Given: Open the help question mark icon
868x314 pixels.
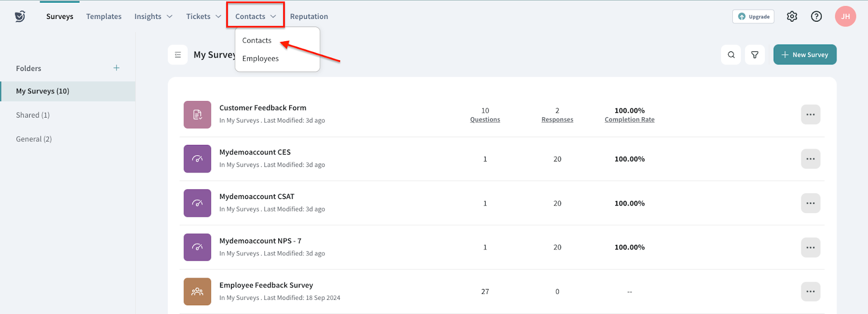Looking at the screenshot, I should (x=816, y=16).
